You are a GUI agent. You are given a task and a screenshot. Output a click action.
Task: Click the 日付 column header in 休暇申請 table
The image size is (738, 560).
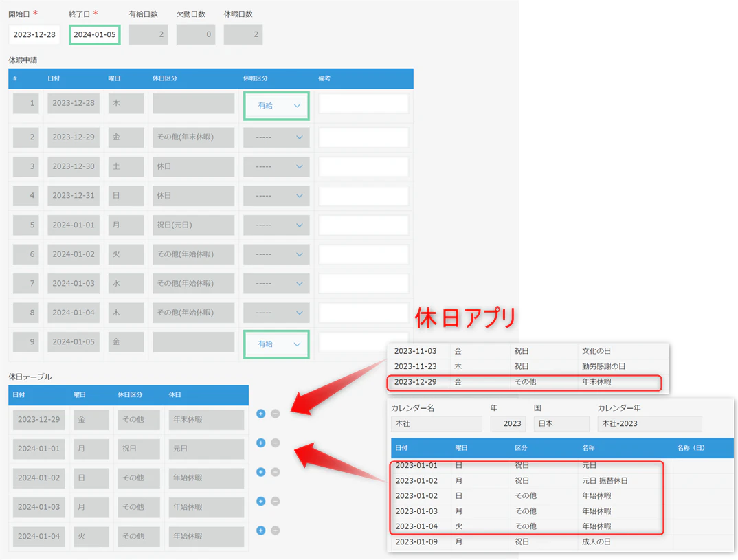(x=54, y=78)
